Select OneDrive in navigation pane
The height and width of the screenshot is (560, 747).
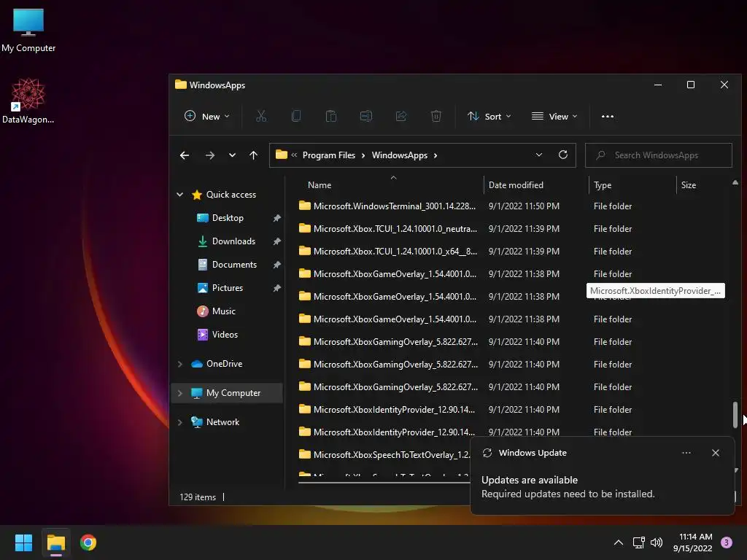pos(224,364)
